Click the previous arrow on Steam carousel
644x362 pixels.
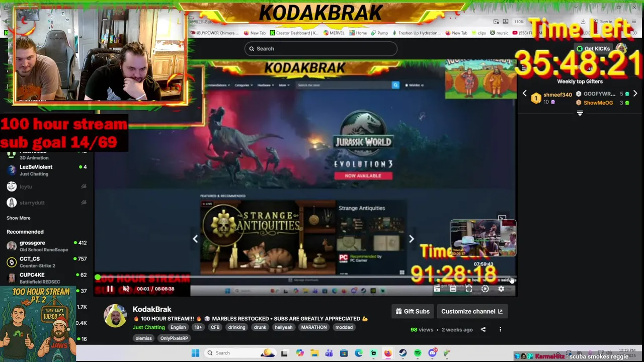tap(195, 239)
